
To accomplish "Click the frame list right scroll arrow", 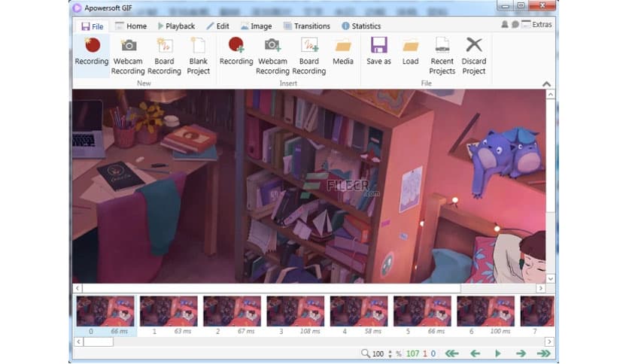I will [549, 341].
